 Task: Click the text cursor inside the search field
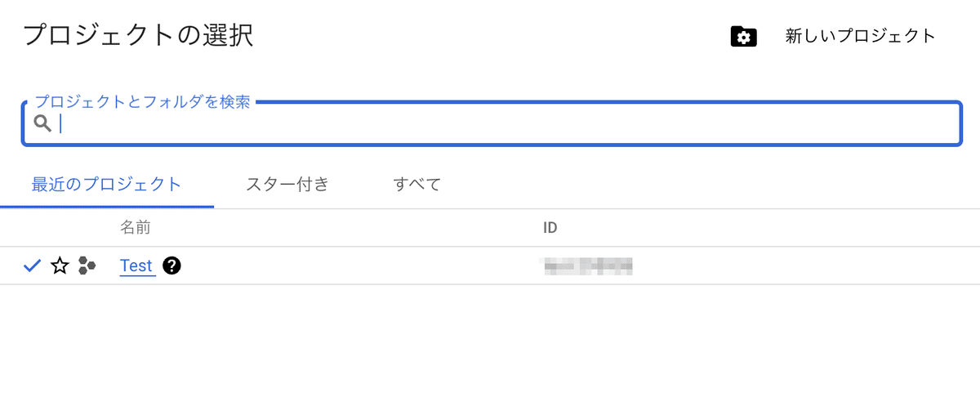click(61, 123)
